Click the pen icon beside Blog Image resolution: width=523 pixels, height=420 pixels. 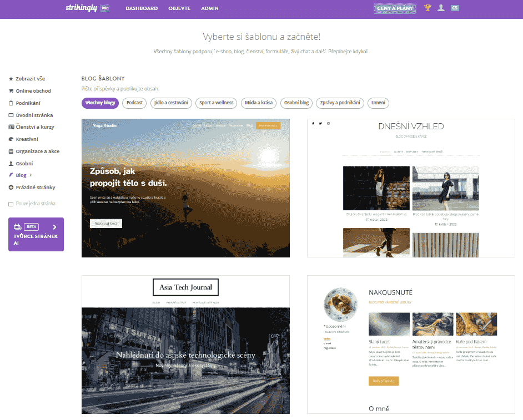[x=11, y=175]
